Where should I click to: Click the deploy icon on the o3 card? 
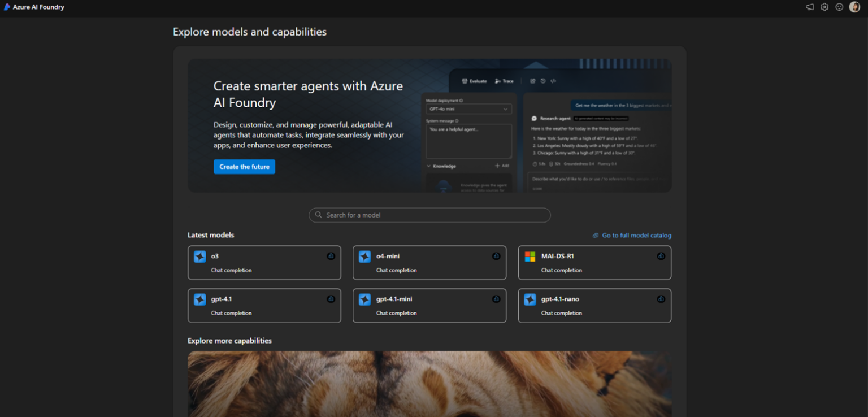331,256
